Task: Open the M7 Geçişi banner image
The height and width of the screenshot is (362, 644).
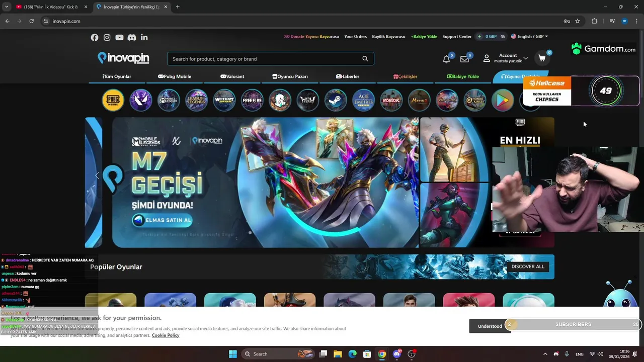Action: (265, 183)
